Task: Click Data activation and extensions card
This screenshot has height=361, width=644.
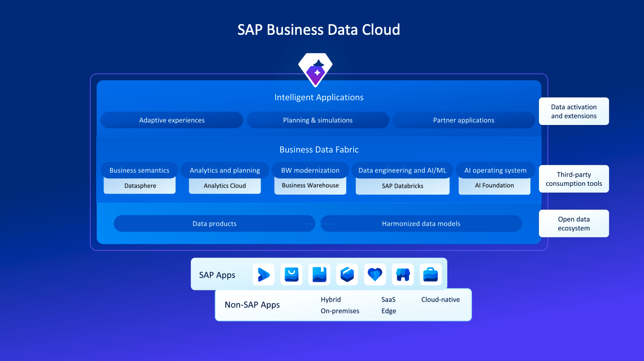Action: [x=574, y=111]
